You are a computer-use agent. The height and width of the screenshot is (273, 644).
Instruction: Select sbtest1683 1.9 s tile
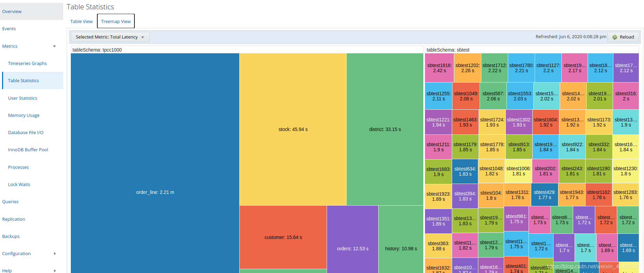[x=438, y=172]
